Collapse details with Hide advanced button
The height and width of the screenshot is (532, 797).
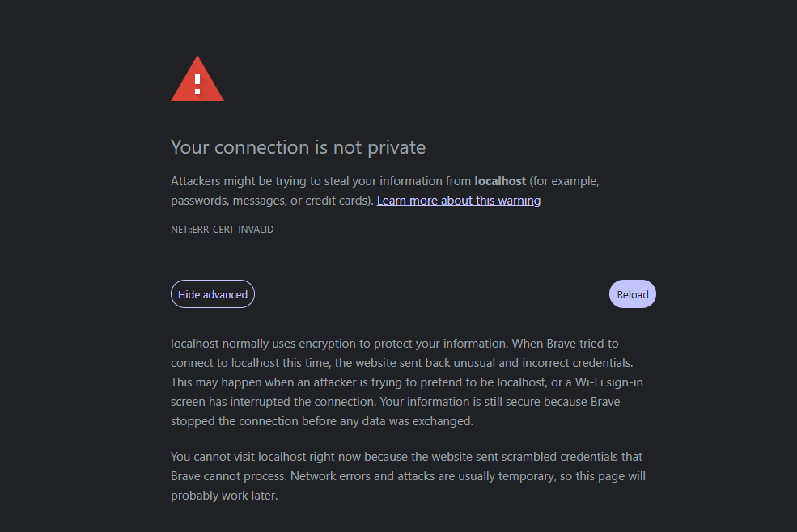coord(213,294)
